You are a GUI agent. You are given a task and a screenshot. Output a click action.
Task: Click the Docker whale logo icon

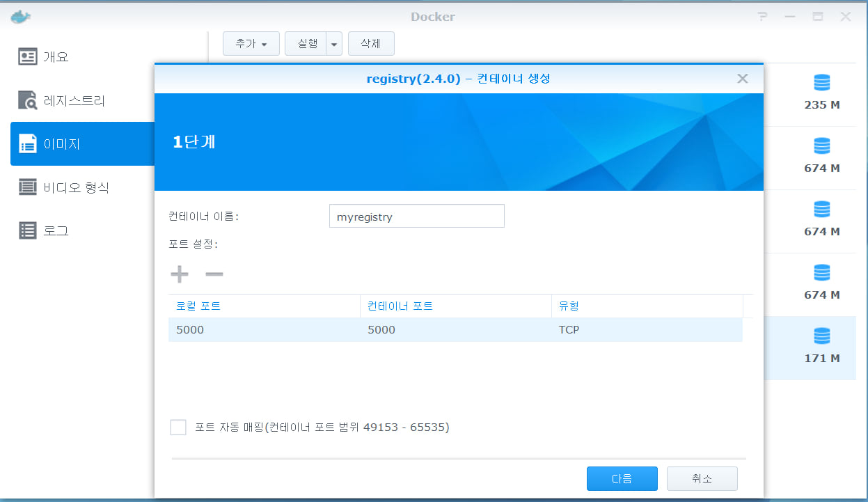[21, 16]
